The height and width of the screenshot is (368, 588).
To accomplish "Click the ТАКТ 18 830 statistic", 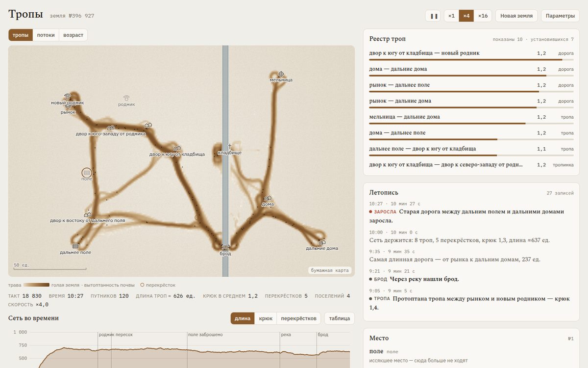I will point(25,296).
